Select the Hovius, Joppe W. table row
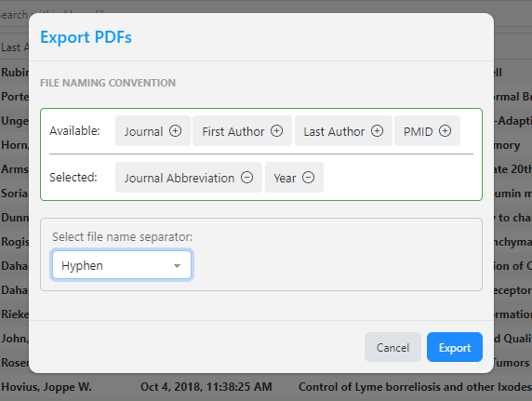 tap(266, 387)
